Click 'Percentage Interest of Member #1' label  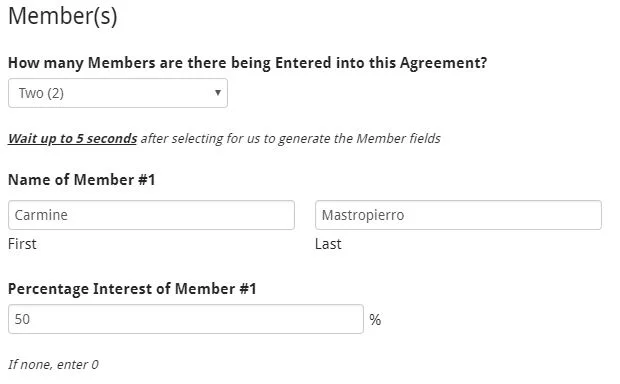(132, 289)
